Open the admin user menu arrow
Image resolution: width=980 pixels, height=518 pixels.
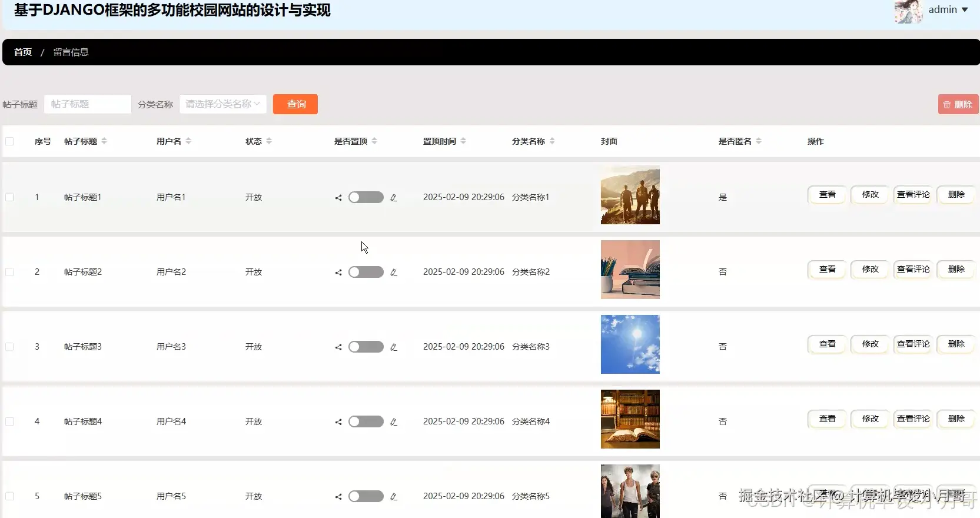coord(965,10)
